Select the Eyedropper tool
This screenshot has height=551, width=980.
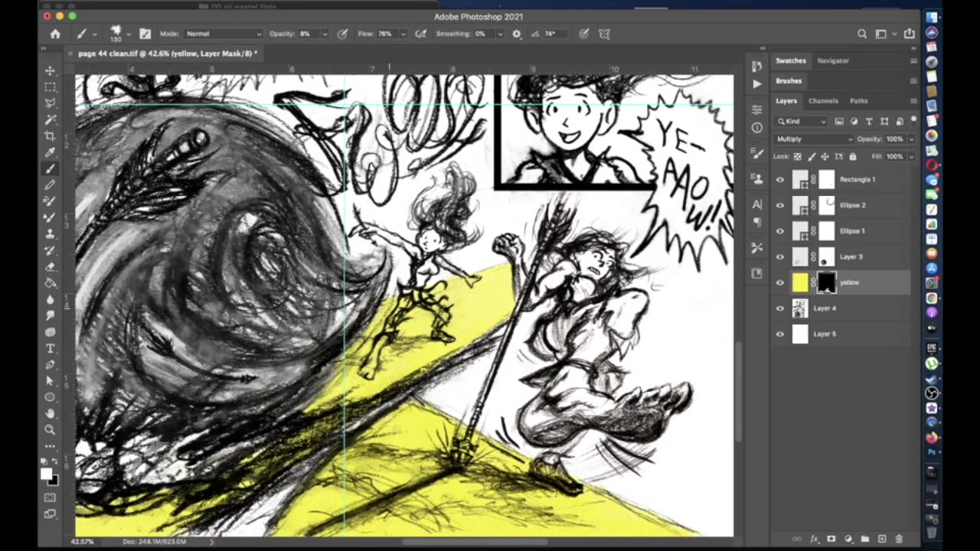[x=51, y=152]
